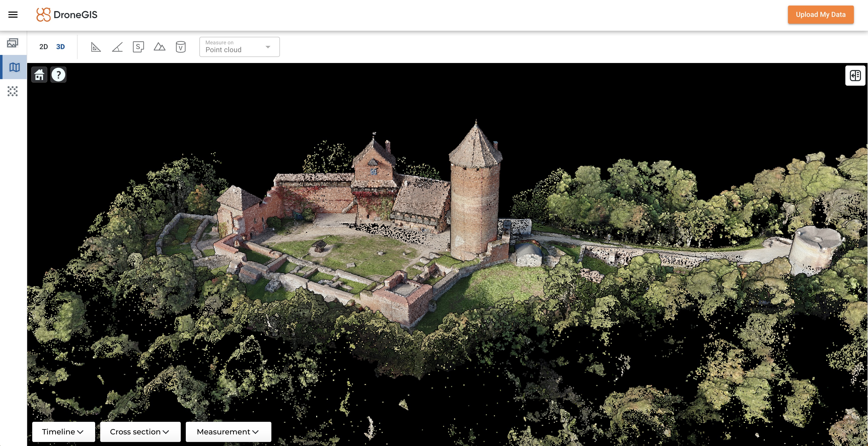Expand the Timeline panel
This screenshot has height=446, width=868.
63,431
